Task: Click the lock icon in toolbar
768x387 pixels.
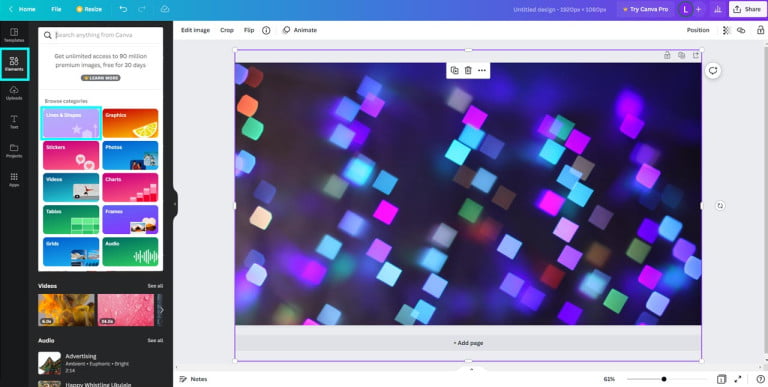Action: (760, 30)
